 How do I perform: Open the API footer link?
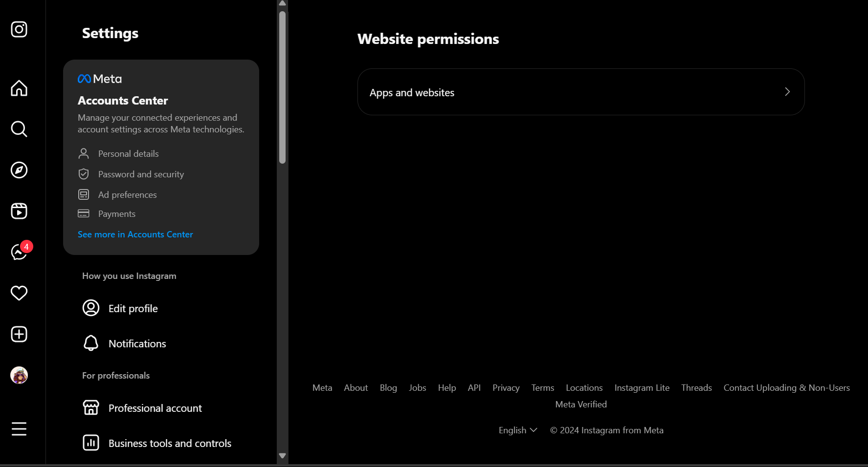pyautogui.click(x=474, y=388)
